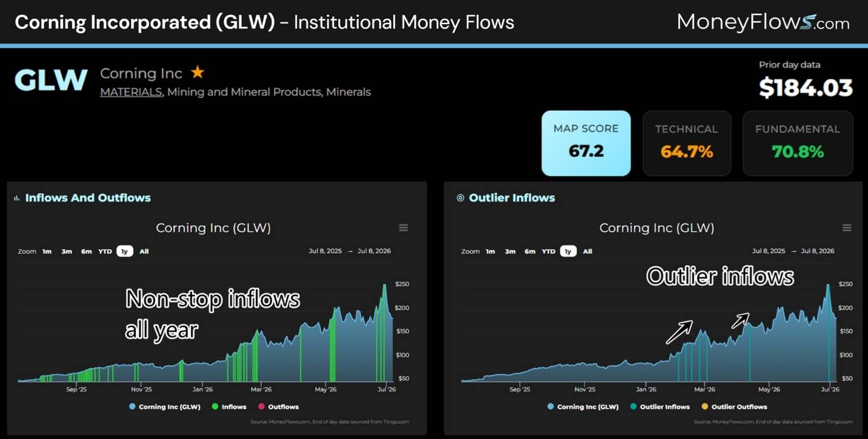This screenshot has height=439, width=868.
Task: Toggle the Outflows series in the left chart legend
Action: tap(278, 407)
